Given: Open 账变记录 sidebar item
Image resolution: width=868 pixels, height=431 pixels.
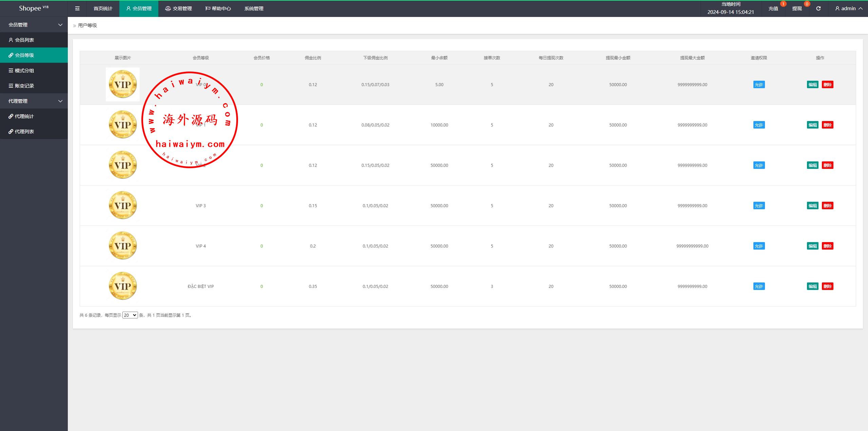Looking at the screenshot, I should 24,86.
